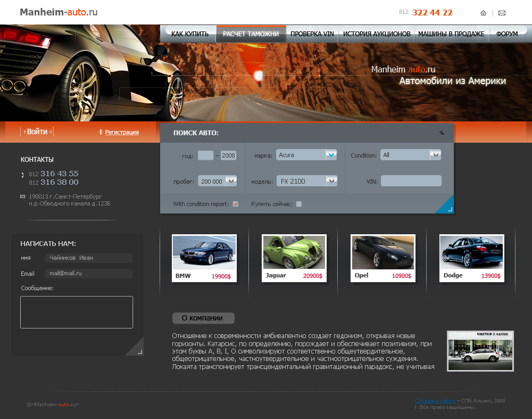
Task: Go to ИСТОРИЯ АУКЦИОНОВ
Action: (x=377, y=34)
